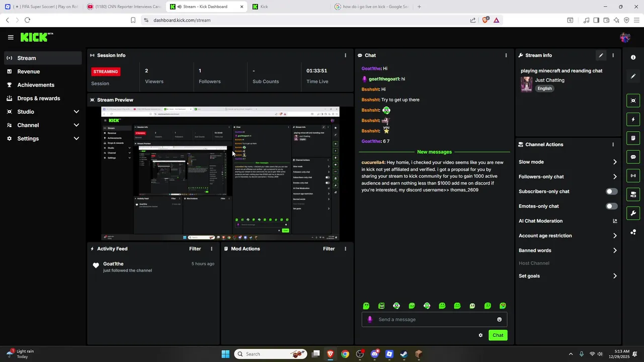The width and height of the screenshot is (644, 362).
Task: Open Windows Start menu on taskbar
Action: pos(225,354)
